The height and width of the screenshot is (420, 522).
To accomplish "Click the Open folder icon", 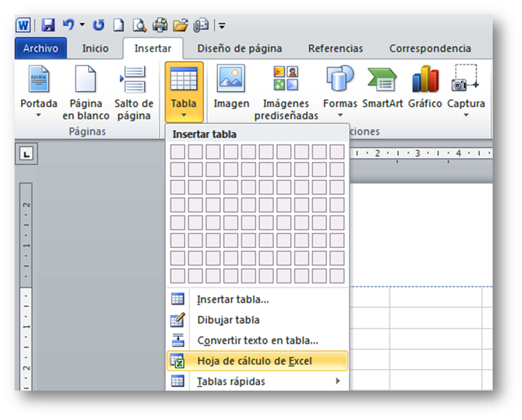I will 180,26.
